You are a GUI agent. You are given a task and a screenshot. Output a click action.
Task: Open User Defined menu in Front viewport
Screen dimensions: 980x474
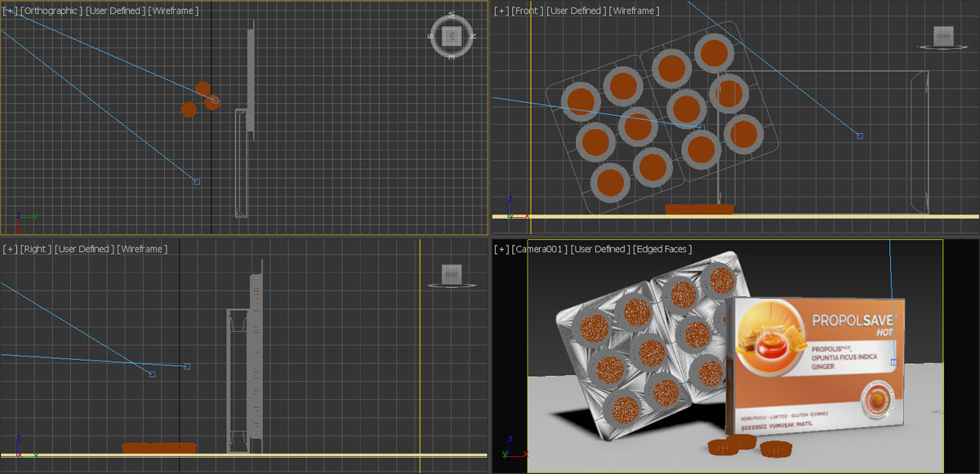(x=577, y=11)
